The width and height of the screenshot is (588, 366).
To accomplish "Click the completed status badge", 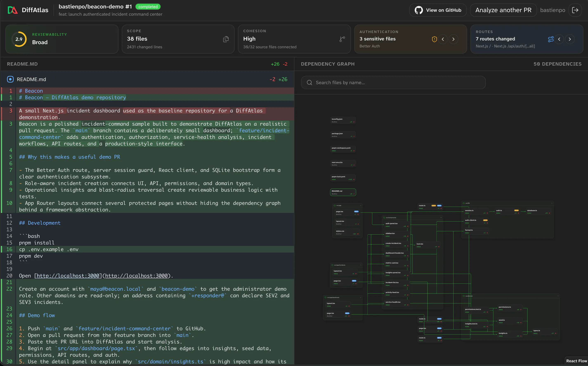I will (x=148, y=7).
